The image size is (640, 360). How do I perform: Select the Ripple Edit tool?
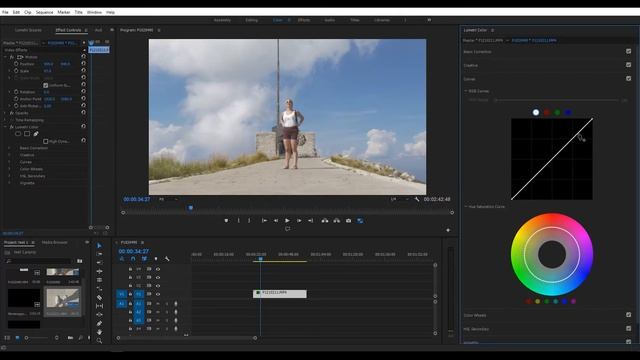pyautogui.click(x=99, y=271)
